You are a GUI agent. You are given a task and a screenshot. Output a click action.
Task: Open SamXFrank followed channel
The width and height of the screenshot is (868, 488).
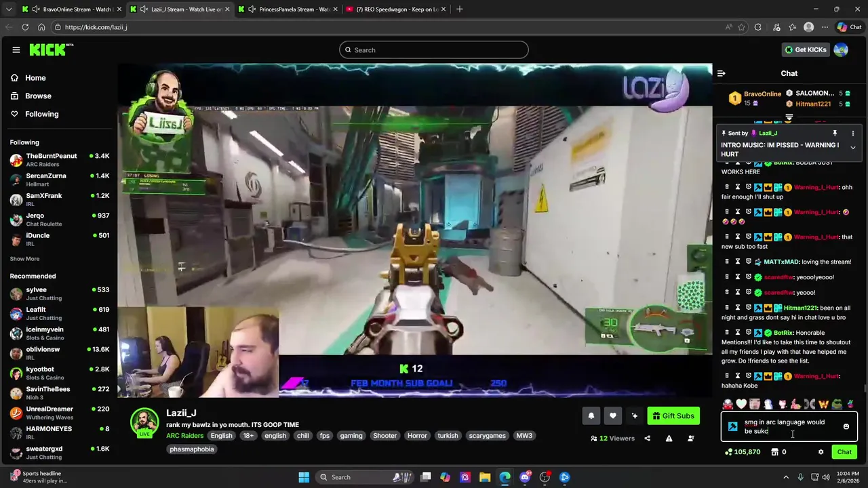tap(59, 199)
